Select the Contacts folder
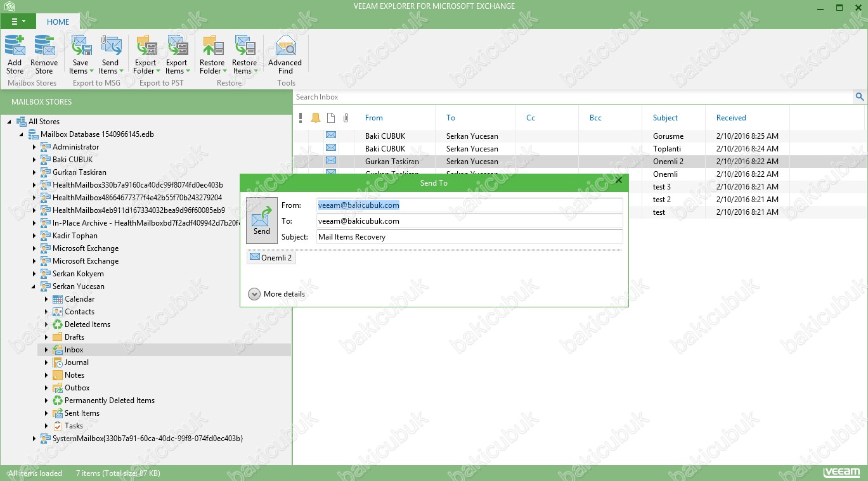The image size is (868, 481). [x=79, y=312]
